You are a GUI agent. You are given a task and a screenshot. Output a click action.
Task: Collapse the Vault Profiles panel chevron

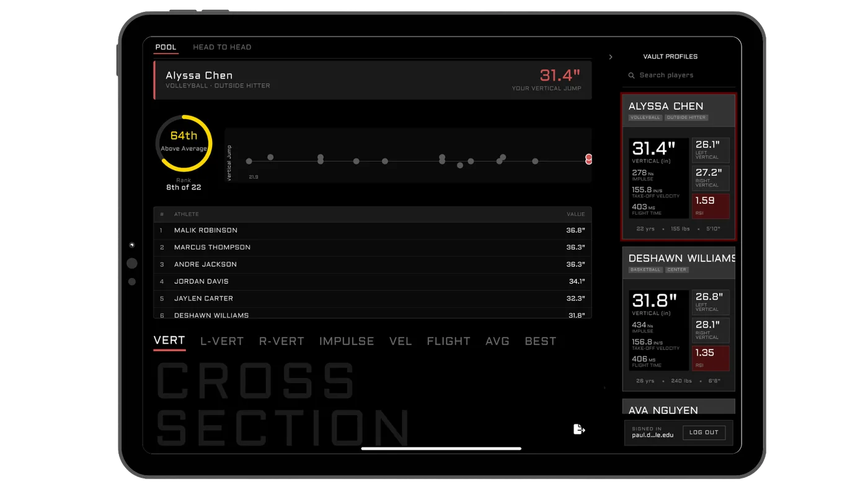point(611,57)
